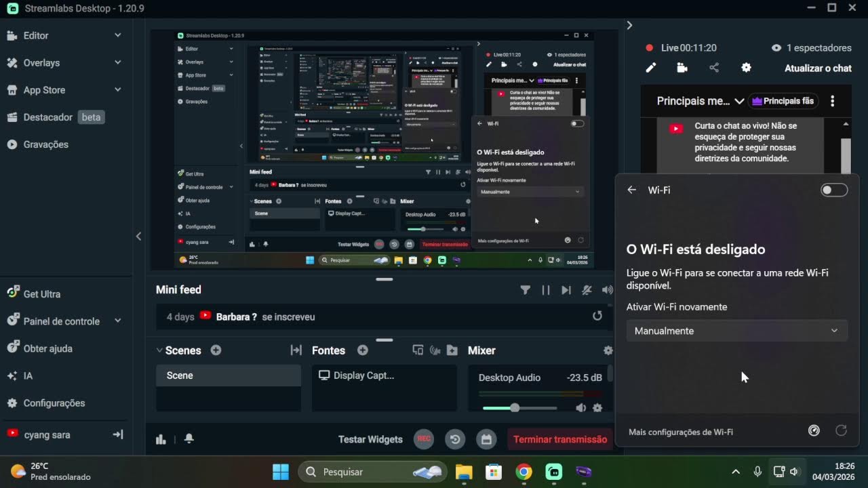Click the Mini feed speaker volume icon
The image size is (868, 488).
(607, 290)
